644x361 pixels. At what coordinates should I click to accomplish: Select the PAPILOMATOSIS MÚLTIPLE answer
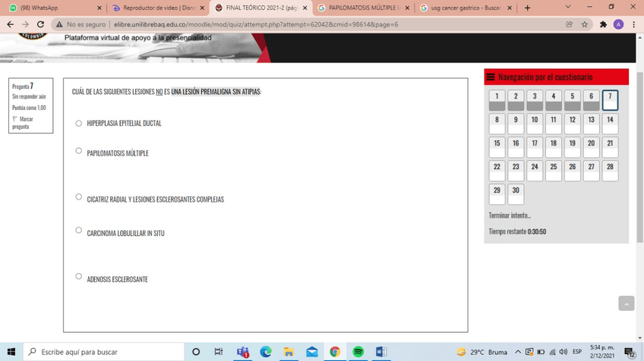[x=78, y=151]
